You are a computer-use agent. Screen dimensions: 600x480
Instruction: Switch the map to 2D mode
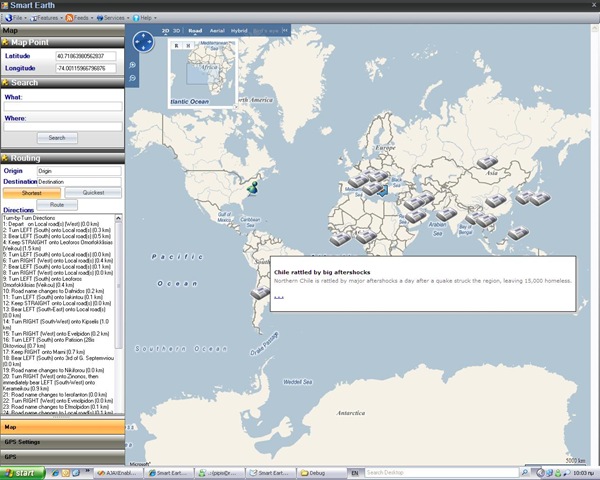pyautogui.click(x=165, y=31)
